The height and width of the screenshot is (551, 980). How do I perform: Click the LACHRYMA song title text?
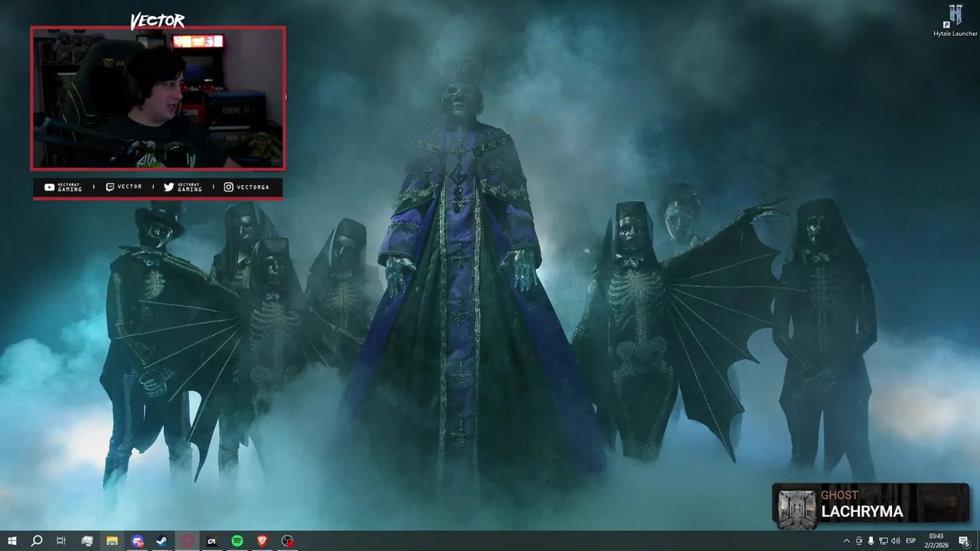[862, 512]
